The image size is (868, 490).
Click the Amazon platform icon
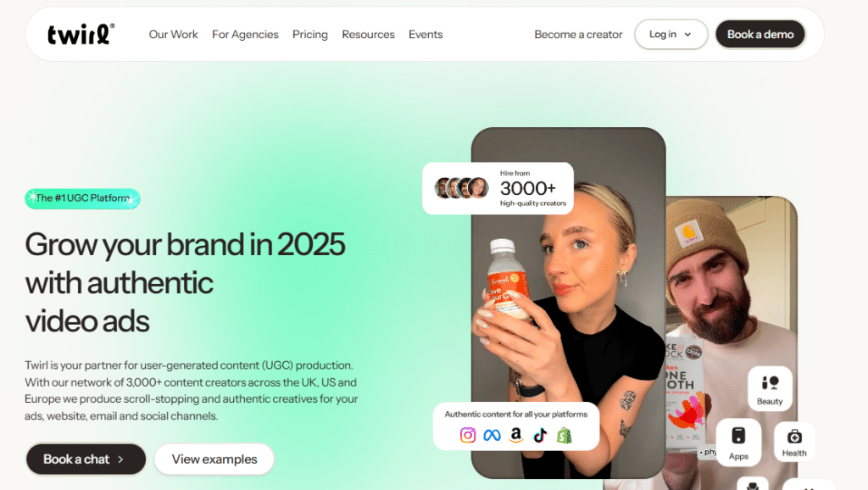[x=516, y=436]
